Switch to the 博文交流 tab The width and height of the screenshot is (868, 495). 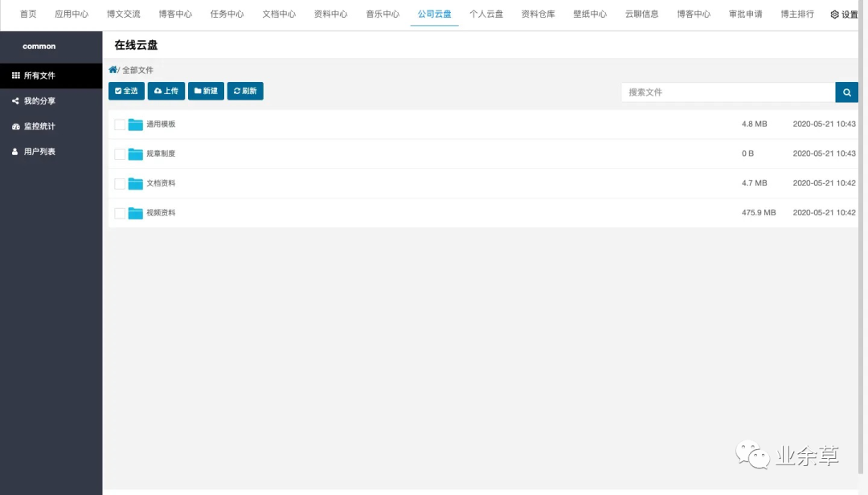point(124,14)
